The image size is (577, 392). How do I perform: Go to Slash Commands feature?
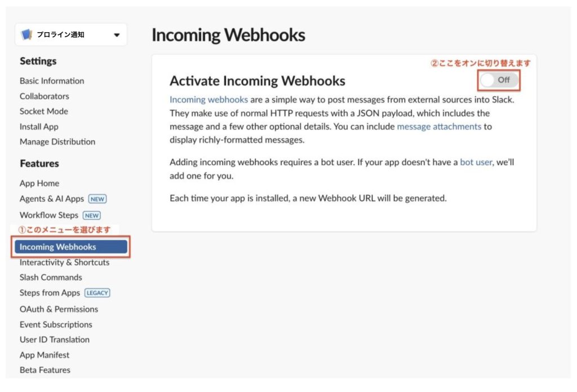pyautogui.click(x=51, y=278)
